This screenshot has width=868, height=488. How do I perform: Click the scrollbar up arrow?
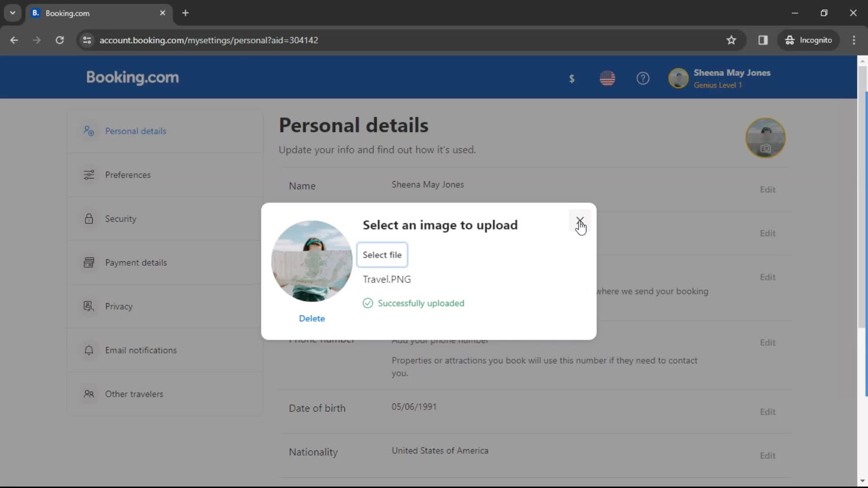pos(862,61)
